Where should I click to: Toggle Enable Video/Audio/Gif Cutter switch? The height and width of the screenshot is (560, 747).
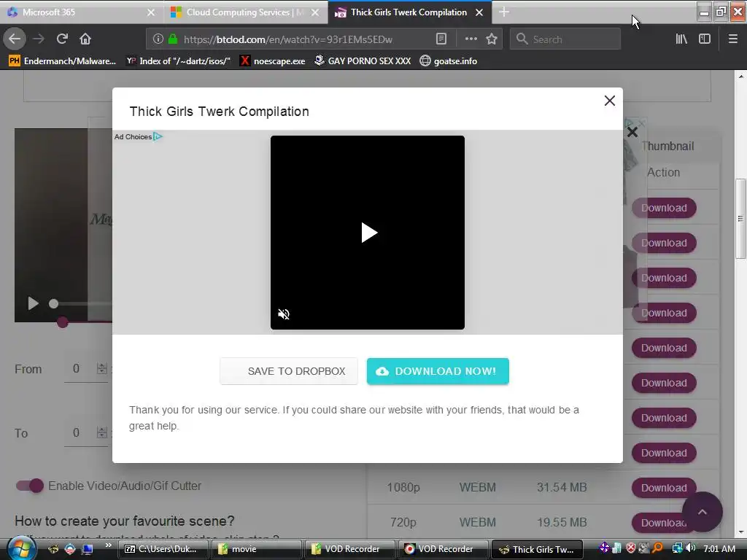(29, 486)
